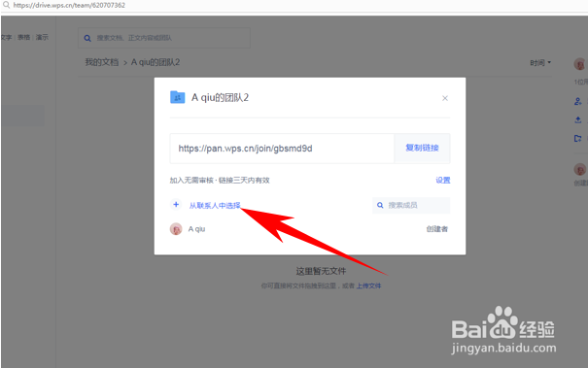
Task: Click the add member icon in right panel
Action: coord(578,101)
